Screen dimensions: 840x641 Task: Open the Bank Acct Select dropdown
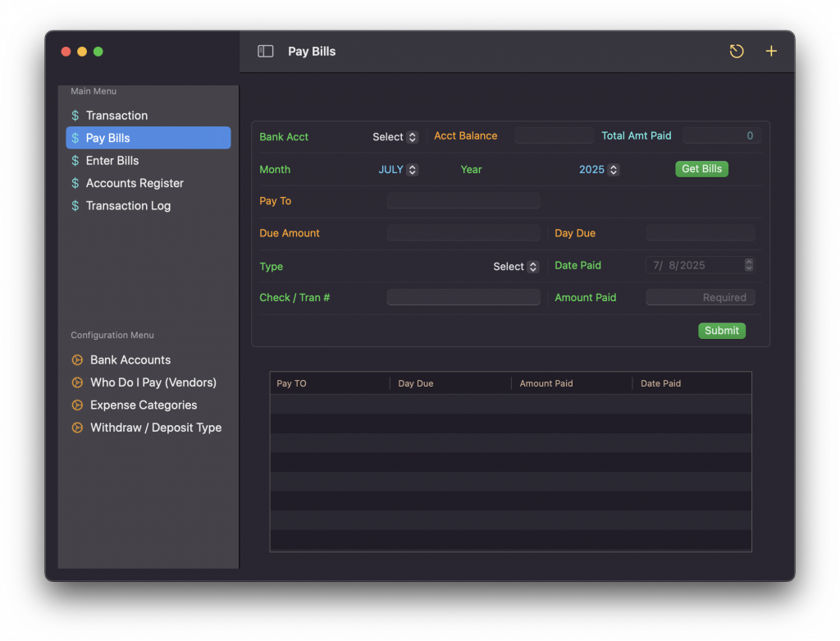395,137
